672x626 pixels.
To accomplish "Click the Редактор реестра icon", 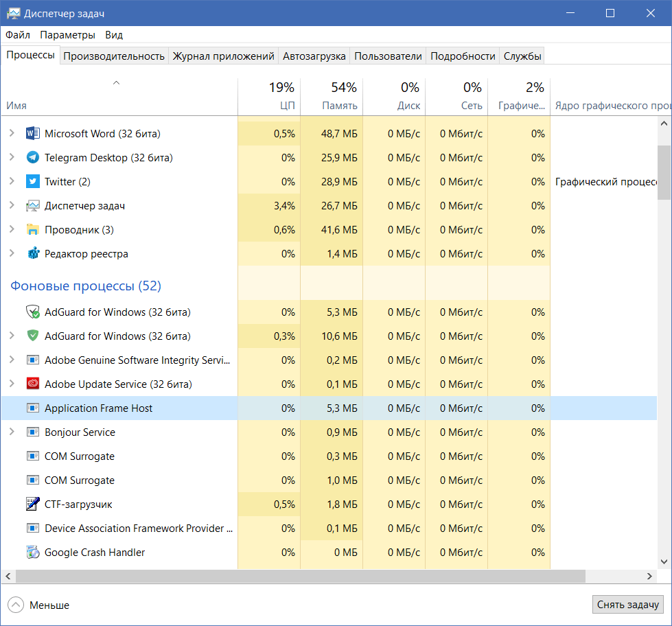I will (x=33, y=253).
